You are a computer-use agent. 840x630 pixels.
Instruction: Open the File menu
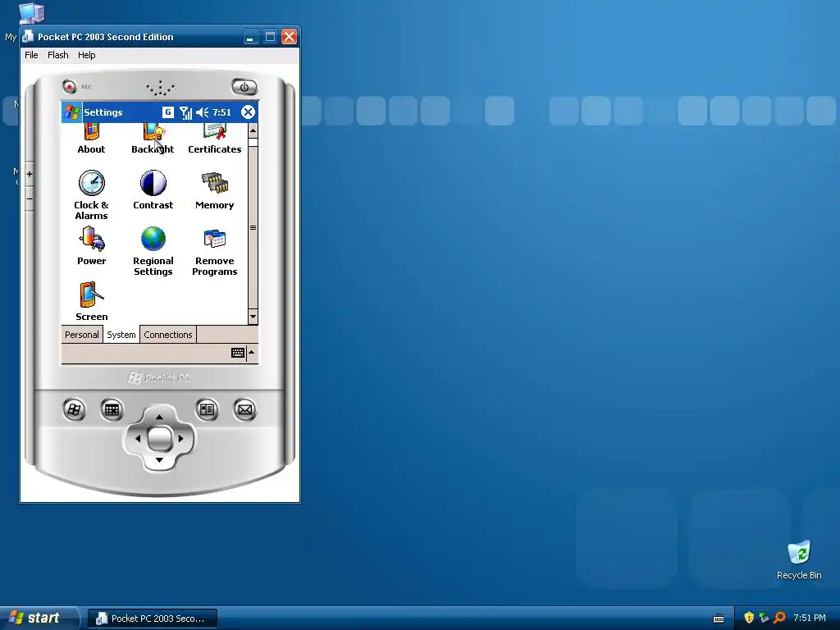(x=31, y=55)
